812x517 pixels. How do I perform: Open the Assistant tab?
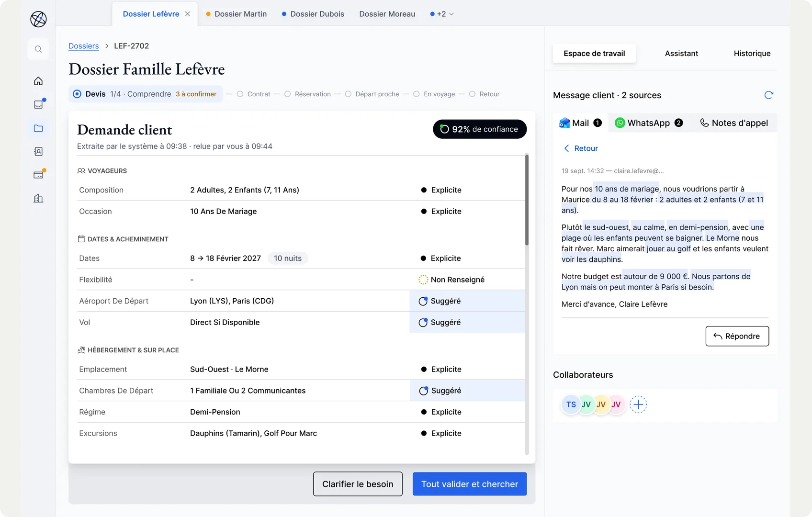click(x=681, y=54)
